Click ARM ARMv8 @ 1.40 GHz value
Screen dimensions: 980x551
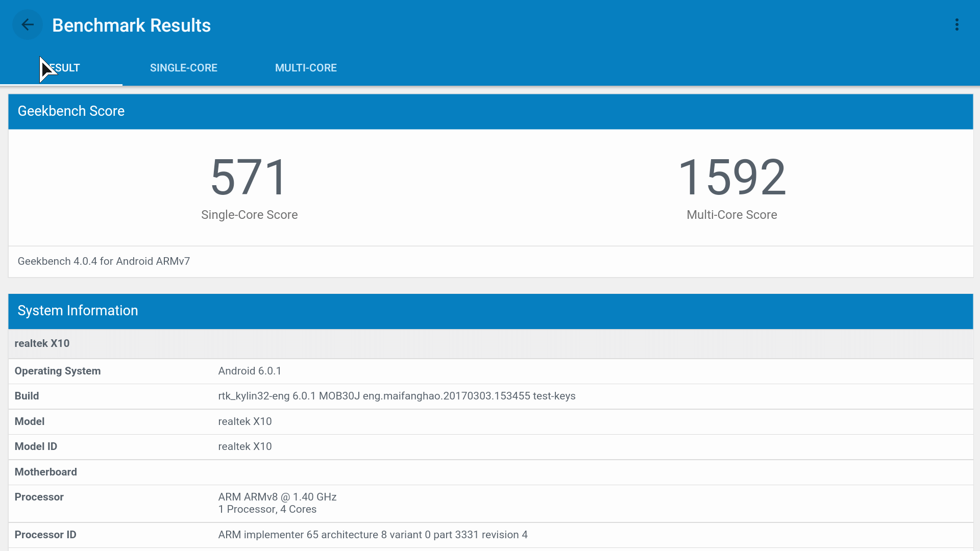tap(277, 497)
